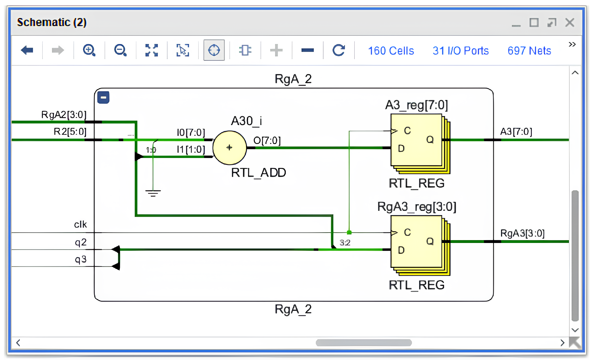Image resolution: width=594 pixels, height=364 pixels.
Task: Click the plus expand icon in toolbar
Action: 276,50
